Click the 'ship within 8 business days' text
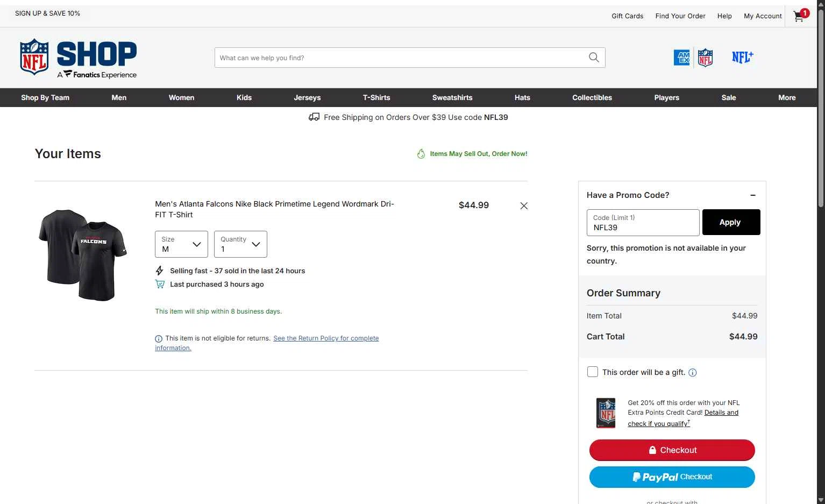The height and width of the screenshot is (504, 825). coord(218,311)
